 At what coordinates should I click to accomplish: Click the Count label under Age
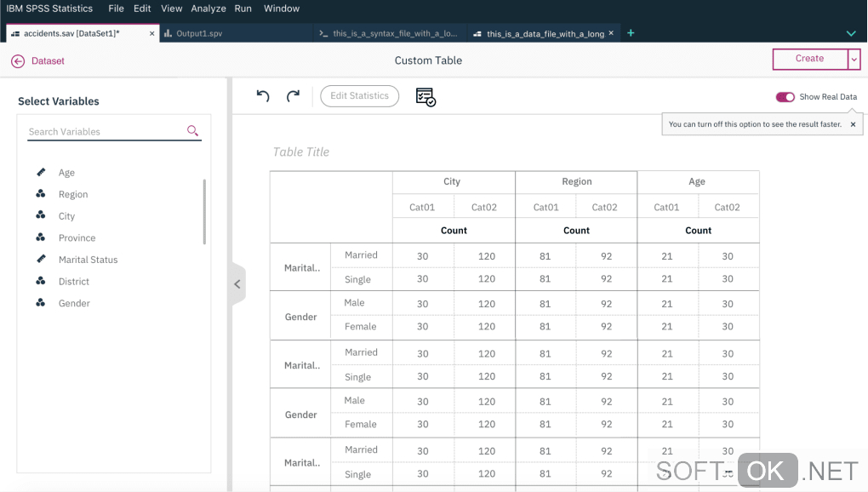[x=698, y=230]
